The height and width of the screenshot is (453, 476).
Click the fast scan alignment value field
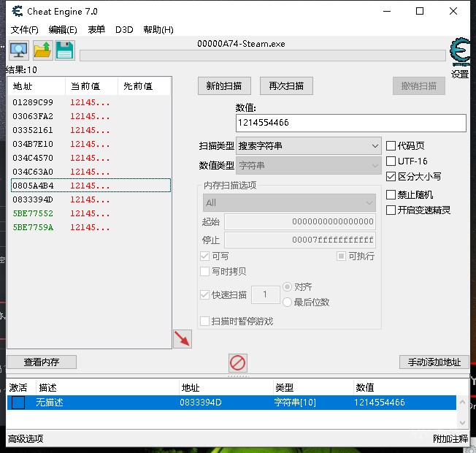coord(266,294)
